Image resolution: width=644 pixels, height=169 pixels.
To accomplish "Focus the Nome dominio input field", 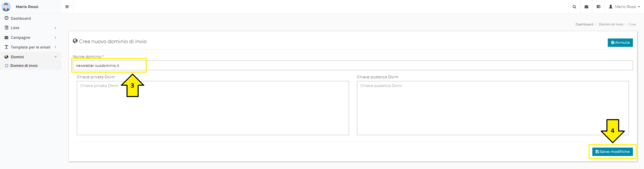I will (352, 66).
